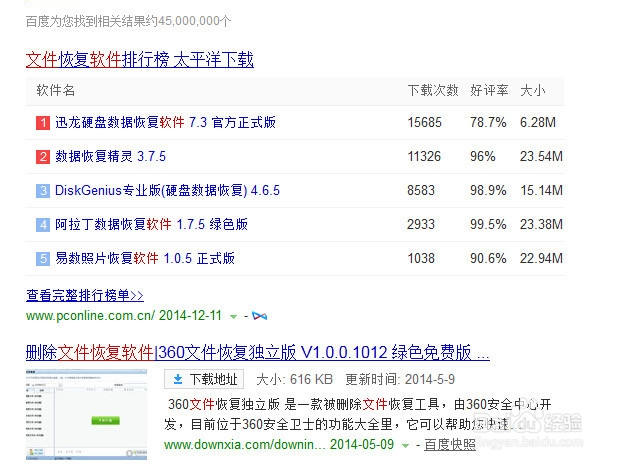Click the blue bow icon after pconline URL

(x=259, y=316)
